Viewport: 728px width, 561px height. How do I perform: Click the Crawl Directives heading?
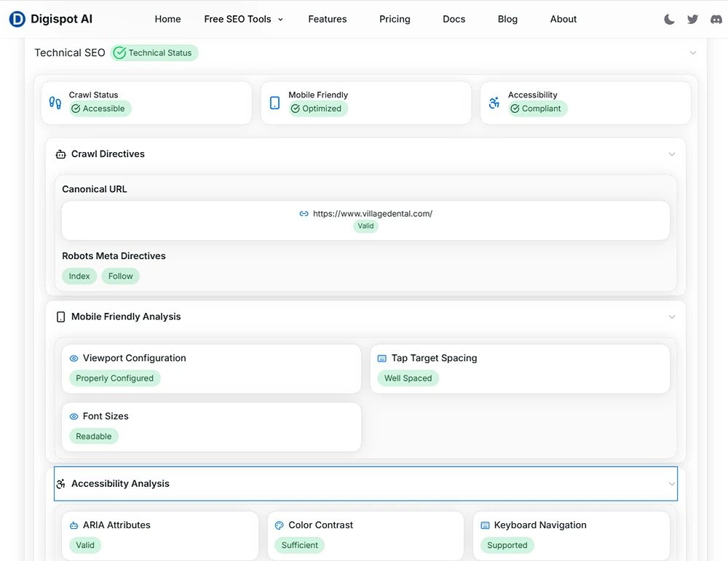pyautogui.click(x=108, y=154)
